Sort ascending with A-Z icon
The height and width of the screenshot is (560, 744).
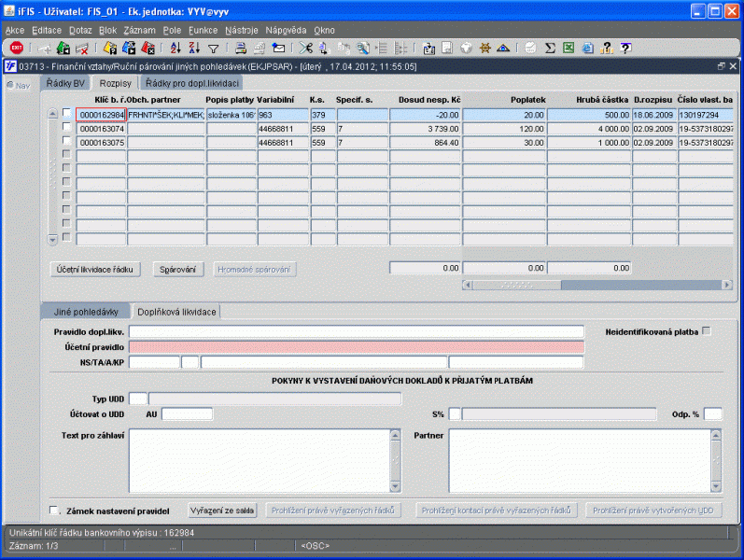175,48
